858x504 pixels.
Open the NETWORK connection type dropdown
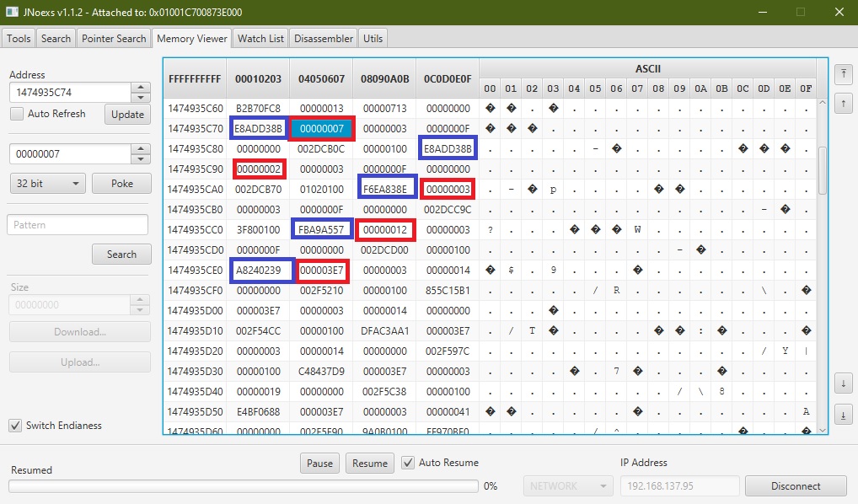pos(567,486)
